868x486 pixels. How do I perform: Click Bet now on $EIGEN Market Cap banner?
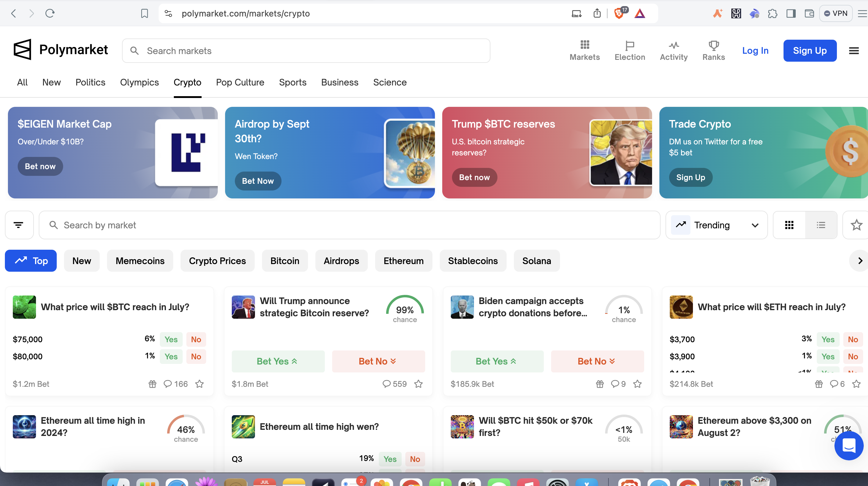click(x=40, y=166)
